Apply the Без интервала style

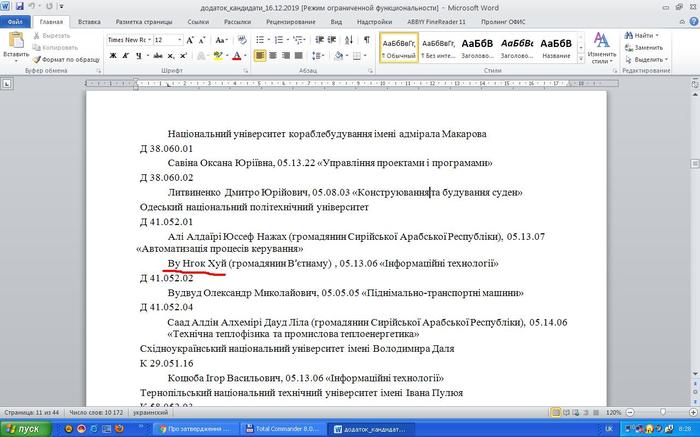click(438, 47)
